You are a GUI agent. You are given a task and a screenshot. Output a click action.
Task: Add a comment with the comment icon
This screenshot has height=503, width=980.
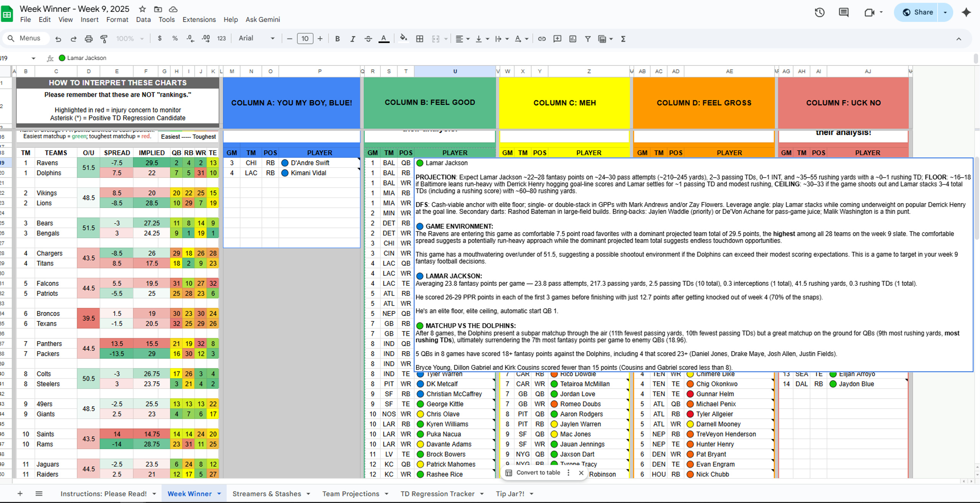pos(557,39)
